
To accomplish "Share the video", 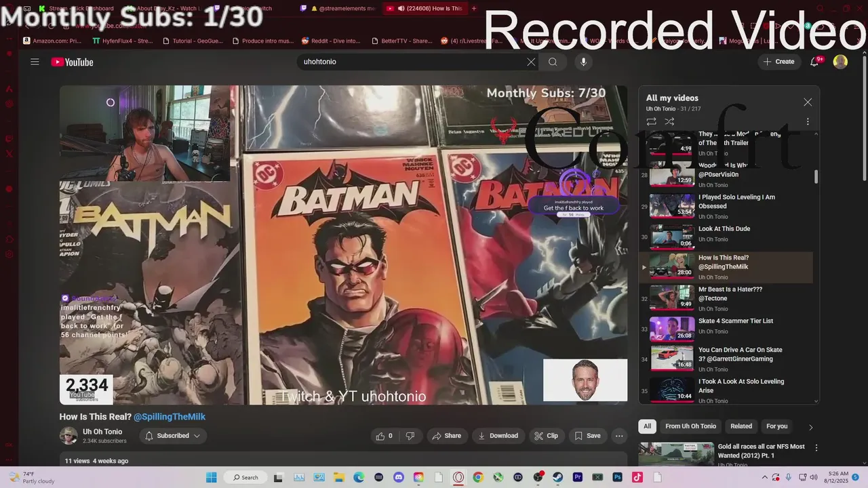I will [446, 436].
